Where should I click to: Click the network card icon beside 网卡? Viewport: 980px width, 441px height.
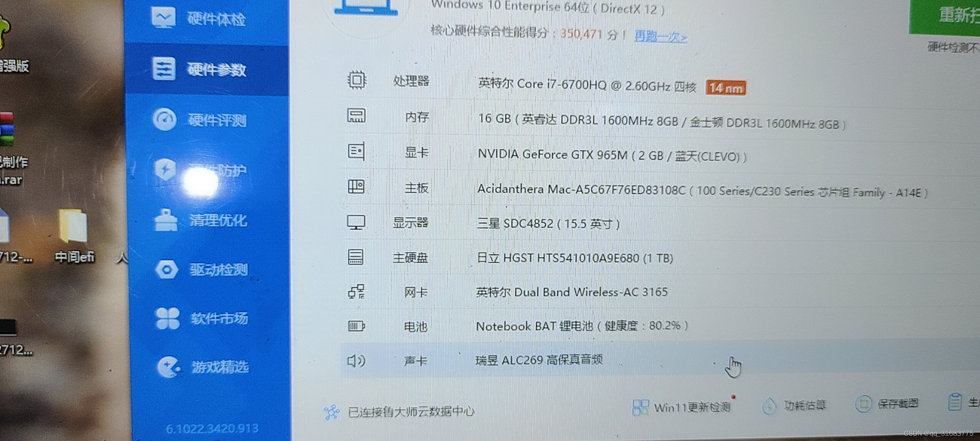356,292
